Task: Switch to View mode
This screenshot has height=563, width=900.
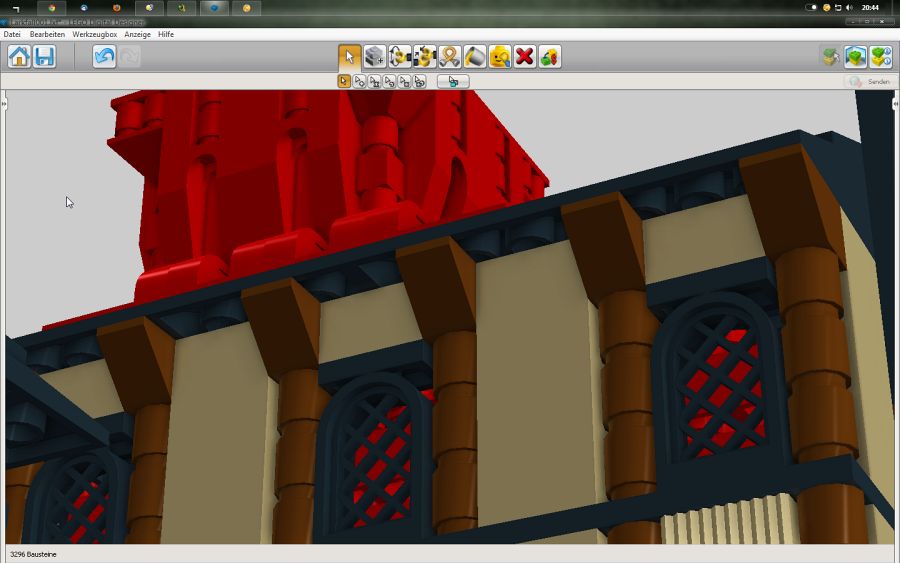Action: (855, 57)
